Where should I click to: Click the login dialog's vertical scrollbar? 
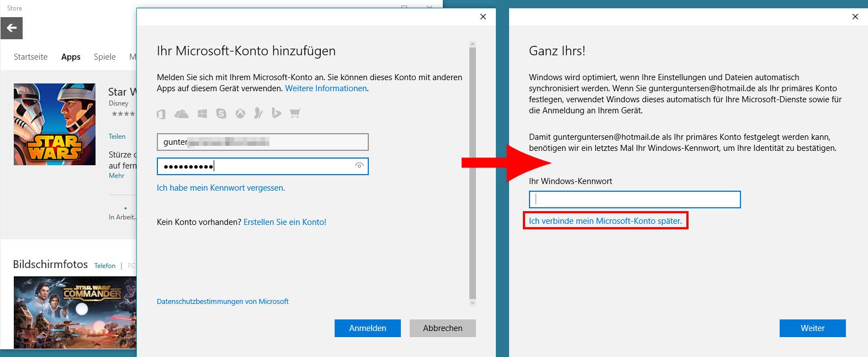[x=472, y=173]
